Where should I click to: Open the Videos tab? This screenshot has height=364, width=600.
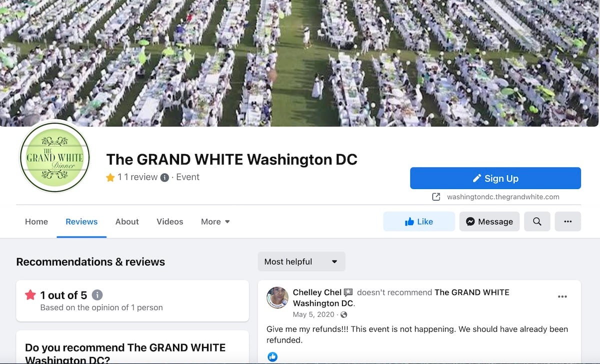[x=170, y=221]
